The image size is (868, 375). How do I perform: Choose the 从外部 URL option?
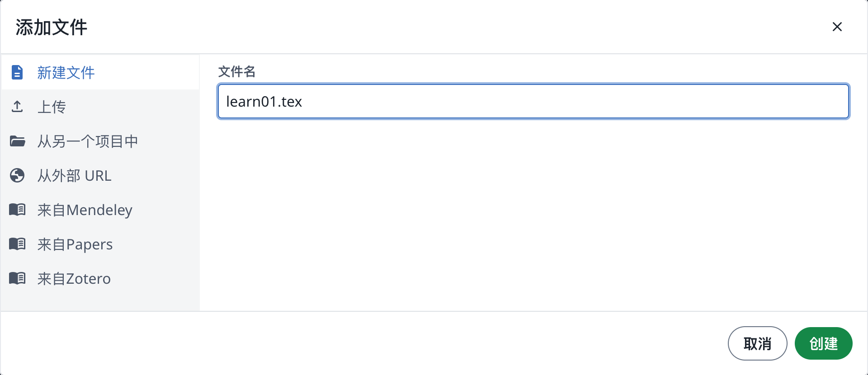pyautogui.click(x=100, y=175)
